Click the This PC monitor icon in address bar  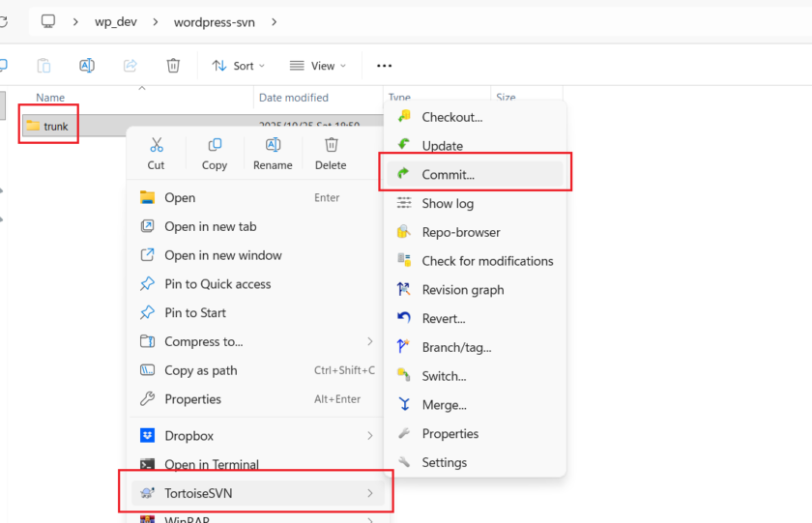(48, 21)
